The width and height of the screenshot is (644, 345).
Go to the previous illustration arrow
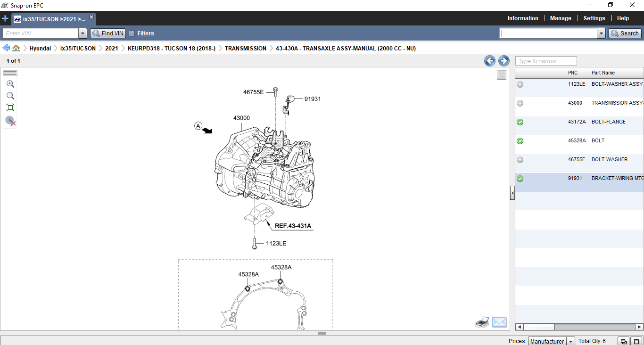(490, 61)
